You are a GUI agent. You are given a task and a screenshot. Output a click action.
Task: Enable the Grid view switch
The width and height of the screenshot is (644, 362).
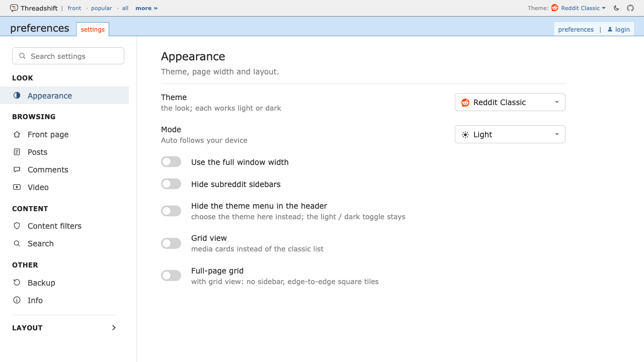tap(171, 243)
